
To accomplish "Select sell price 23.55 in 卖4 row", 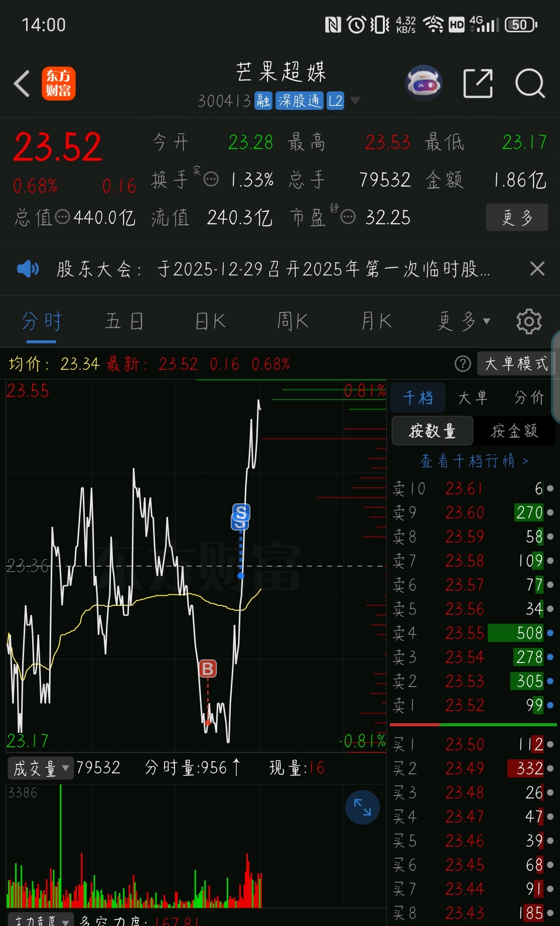I will [465, 633].
